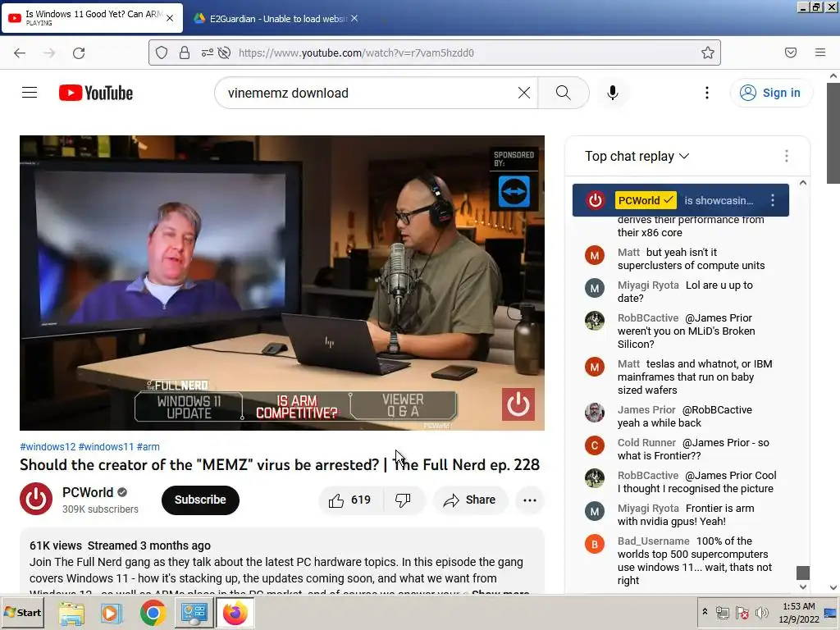Viewport: 840px width, 630px height.
Task: Open the site permissions icon in the address bar
Action: click(207, 52)
